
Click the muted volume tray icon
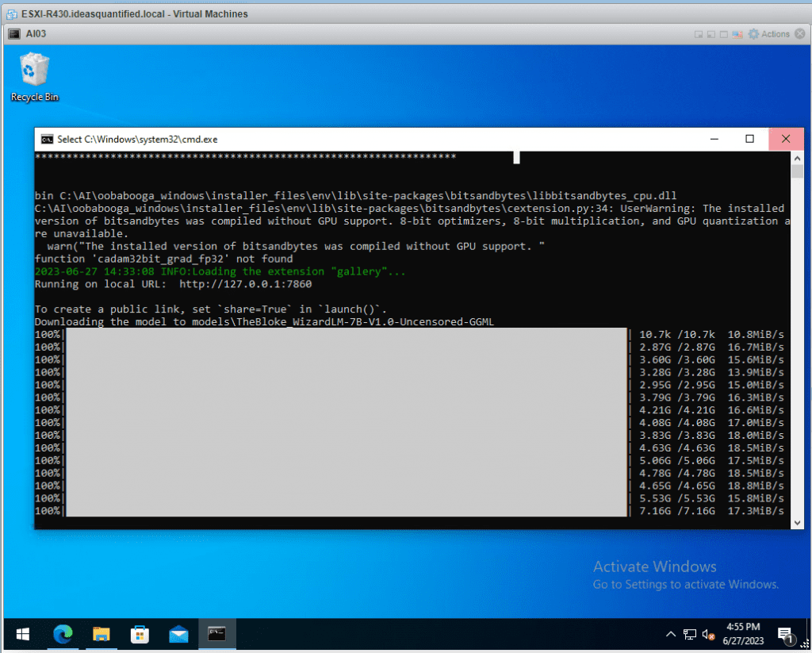point(708,634)
